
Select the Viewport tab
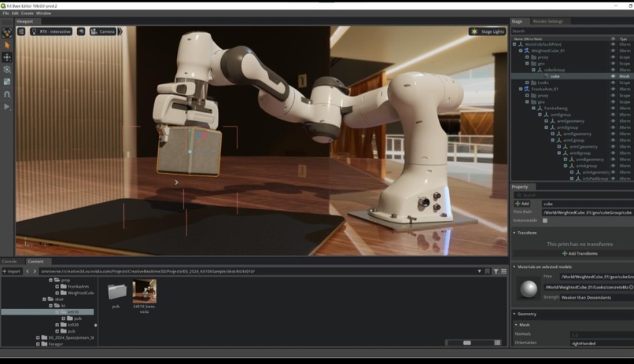tap(24, 21)
